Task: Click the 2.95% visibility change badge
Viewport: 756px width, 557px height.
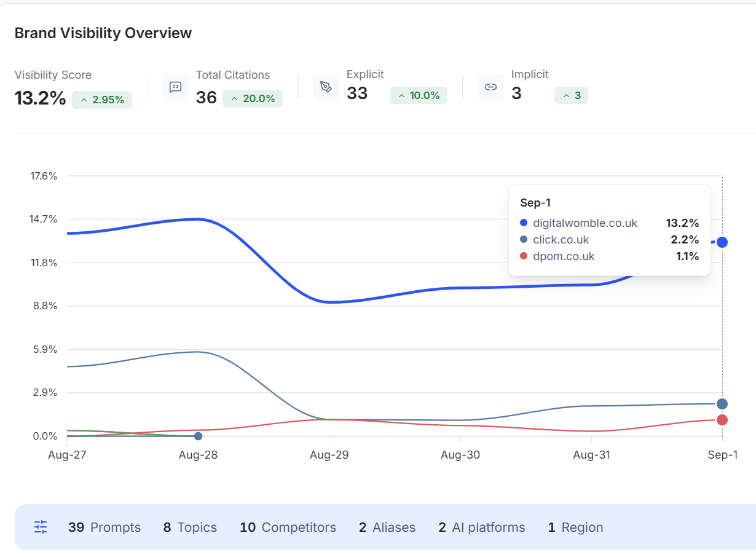Action: [102, 100]
